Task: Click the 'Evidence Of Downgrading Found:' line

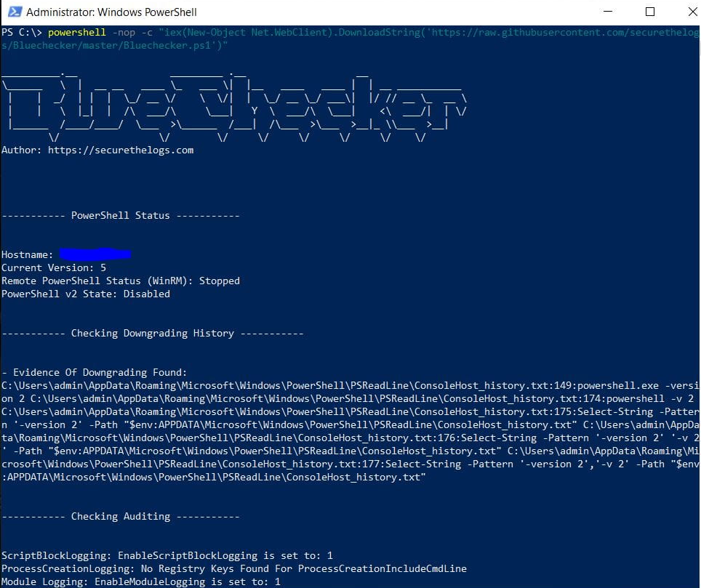Action: pyautogui.click(x=95, y=372)
